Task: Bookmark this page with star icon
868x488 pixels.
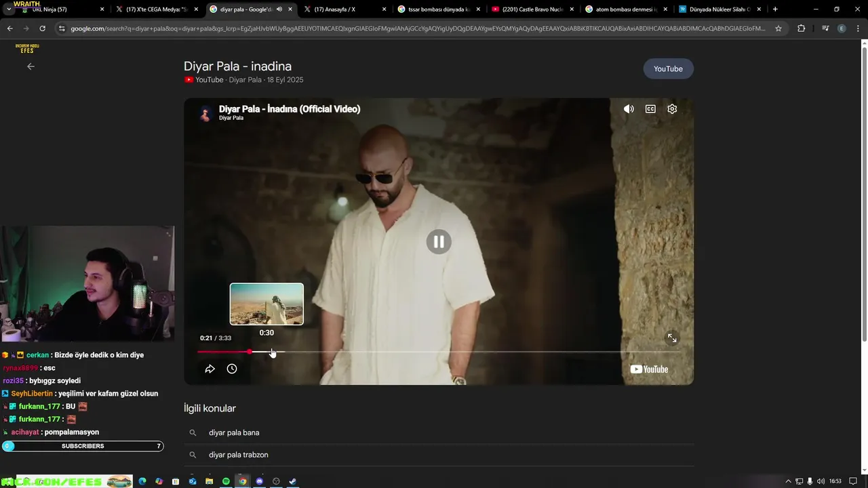Action: [778, 28]
